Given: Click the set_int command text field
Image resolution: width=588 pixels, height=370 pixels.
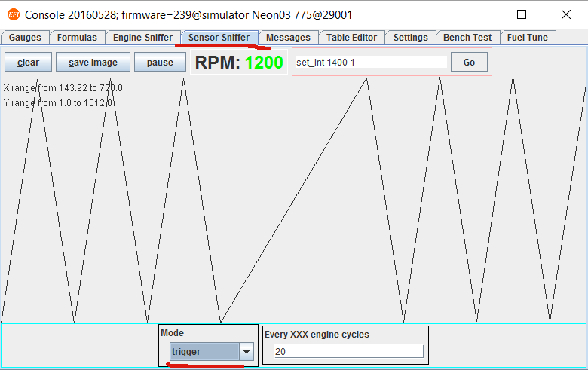Looking at the screenshot, I should pyautogui.click(x=371, y=63).
